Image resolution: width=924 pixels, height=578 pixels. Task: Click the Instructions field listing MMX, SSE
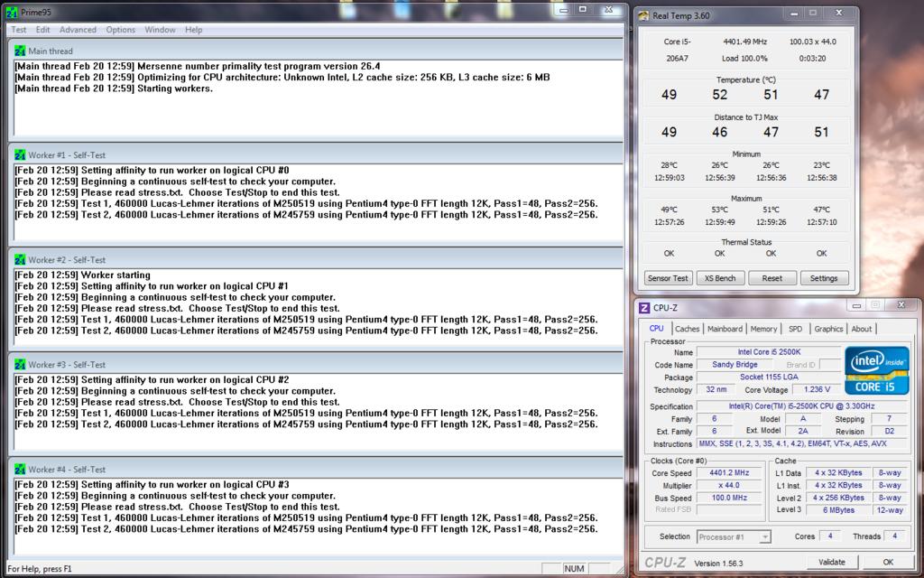(x=801, y=443)
